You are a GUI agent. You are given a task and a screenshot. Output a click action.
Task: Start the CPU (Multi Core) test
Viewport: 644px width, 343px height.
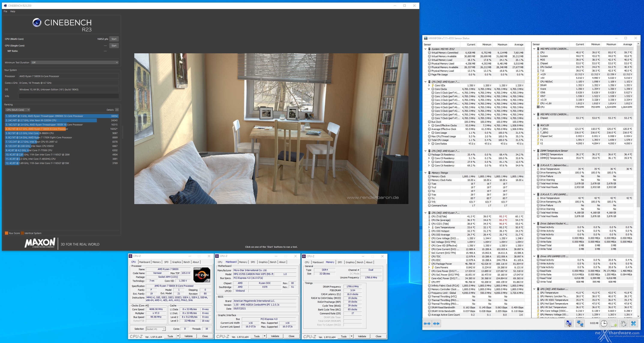[x=114, y=39]
